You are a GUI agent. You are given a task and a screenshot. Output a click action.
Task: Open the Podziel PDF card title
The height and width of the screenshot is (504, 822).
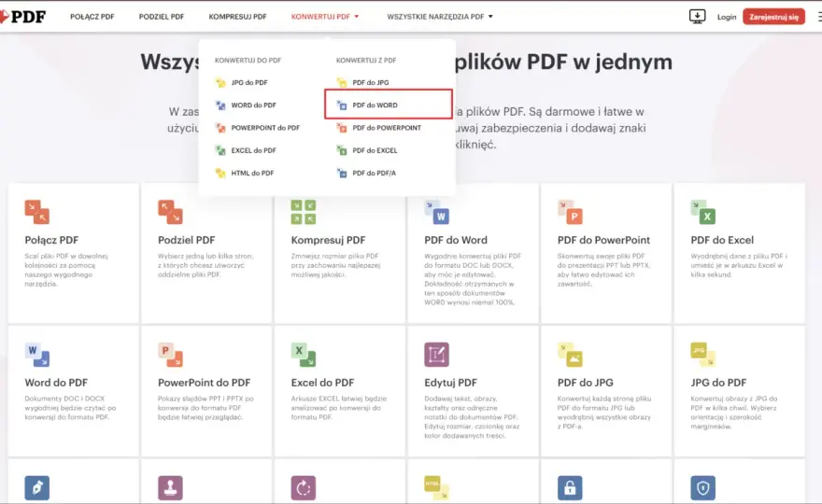tap(187, 240)
